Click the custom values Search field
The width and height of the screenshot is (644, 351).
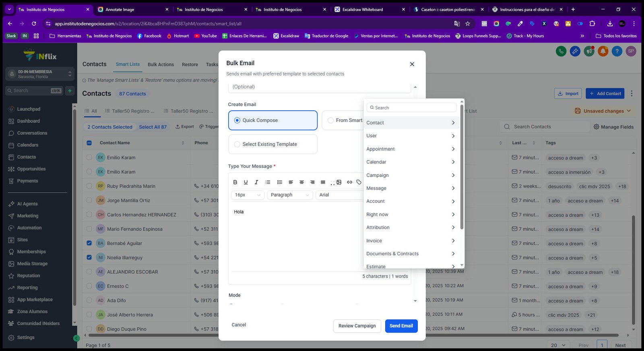point(411,107)
